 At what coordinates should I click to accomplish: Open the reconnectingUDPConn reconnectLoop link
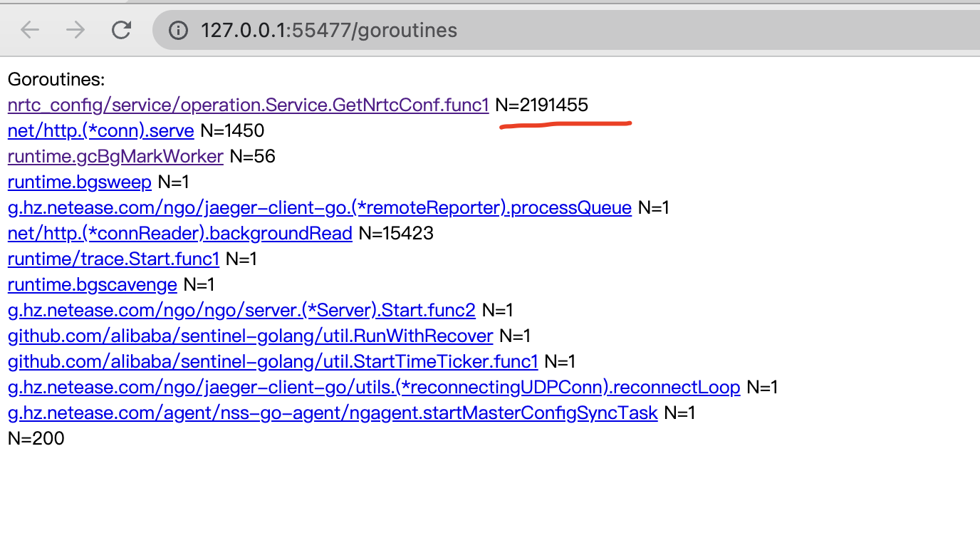(x=374, y=388)
